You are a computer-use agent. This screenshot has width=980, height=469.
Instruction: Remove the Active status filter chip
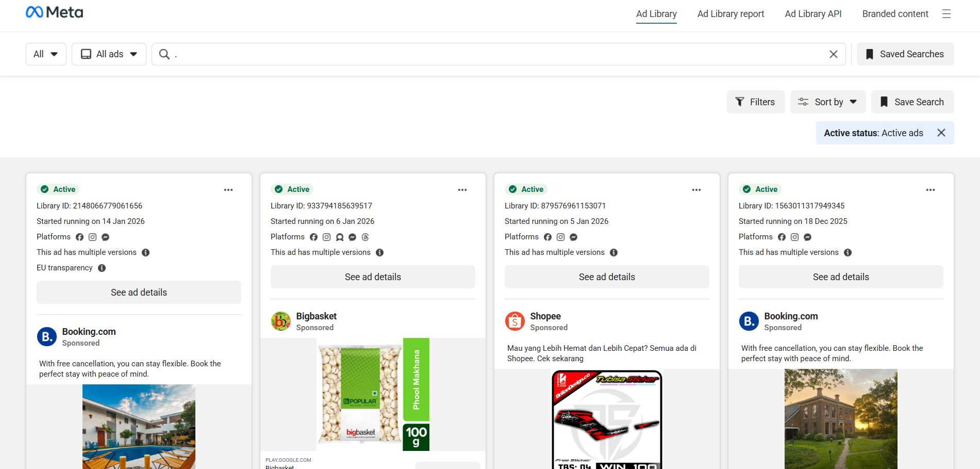(x=941, y=133)
